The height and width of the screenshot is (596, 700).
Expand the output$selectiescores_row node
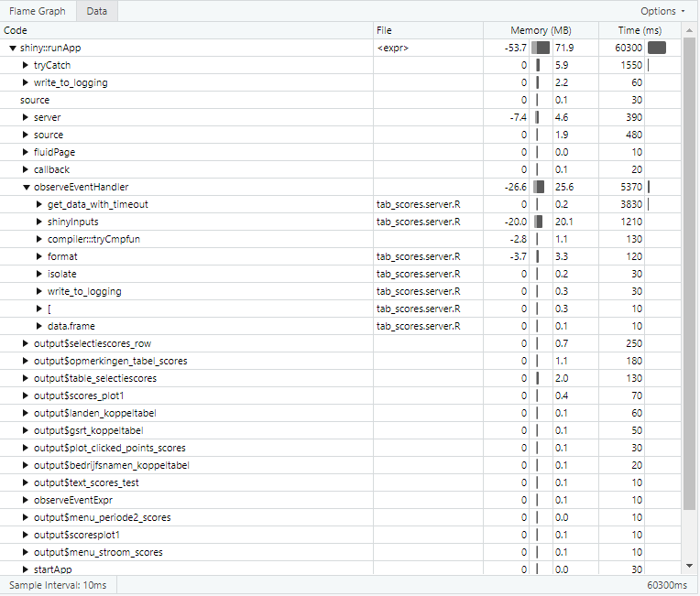[26, 343]
